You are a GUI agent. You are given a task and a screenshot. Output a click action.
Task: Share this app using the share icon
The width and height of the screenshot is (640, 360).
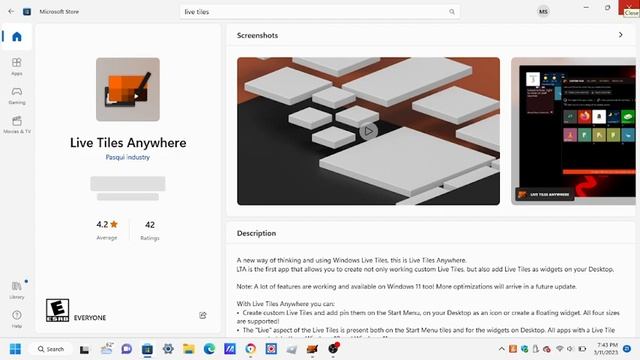pyautogui.click(x=203, y=315)
